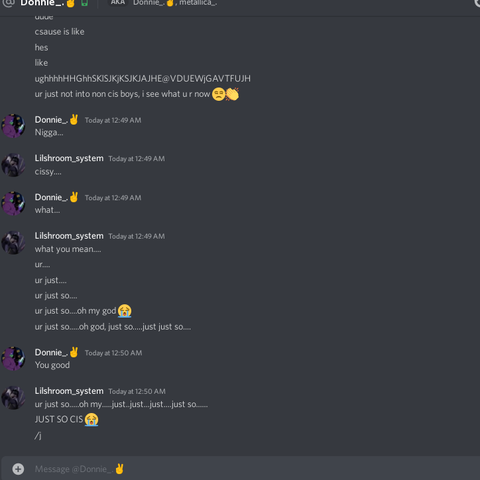This screenshot has width=480, height=480.
Task: Click the crying emoji after "oh my god"
Action: click(x=125, y=311)
